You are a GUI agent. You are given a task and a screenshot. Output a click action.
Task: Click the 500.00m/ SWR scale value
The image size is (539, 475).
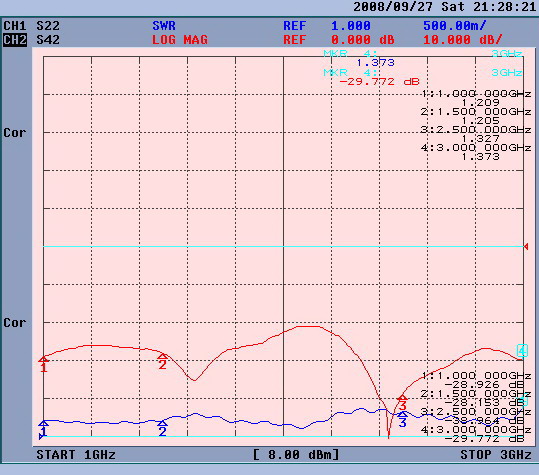(454, 26)
